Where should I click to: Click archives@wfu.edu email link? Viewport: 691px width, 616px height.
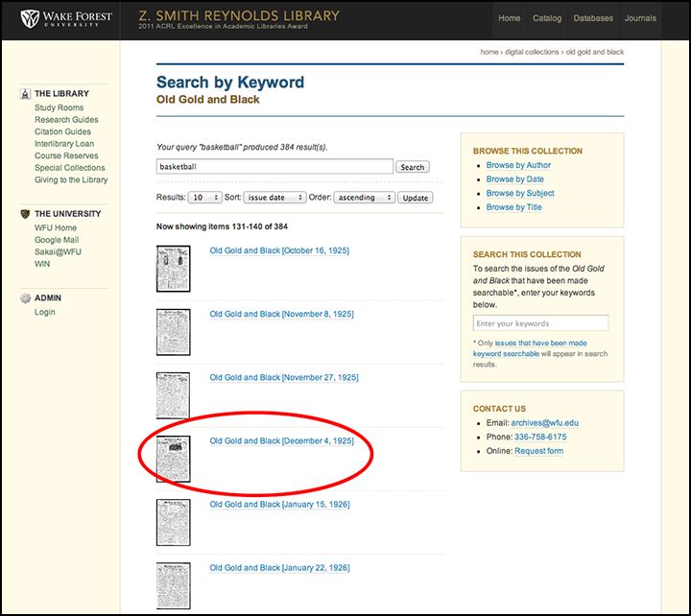(545, 423)
